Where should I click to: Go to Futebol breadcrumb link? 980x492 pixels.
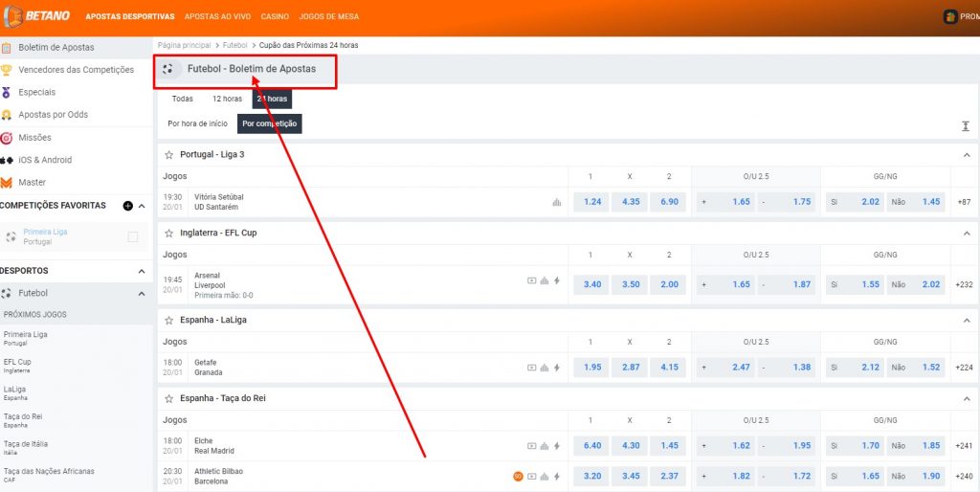[235, 46]
